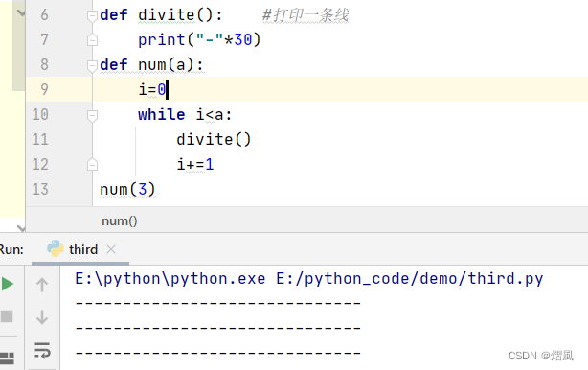588x370 pixels.
Task: Click the Stop process square icon
Action: [7, 316]
